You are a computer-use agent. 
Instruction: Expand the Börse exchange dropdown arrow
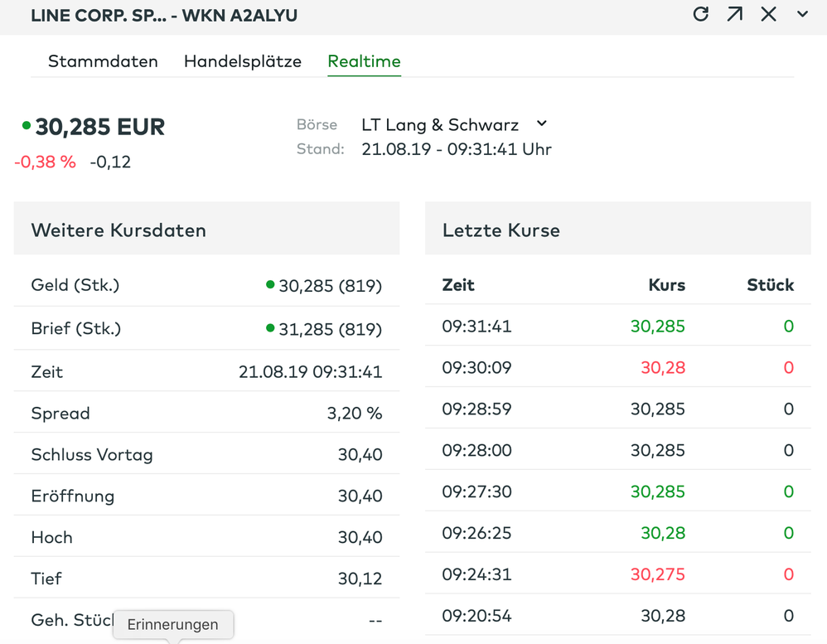[542, 124]
